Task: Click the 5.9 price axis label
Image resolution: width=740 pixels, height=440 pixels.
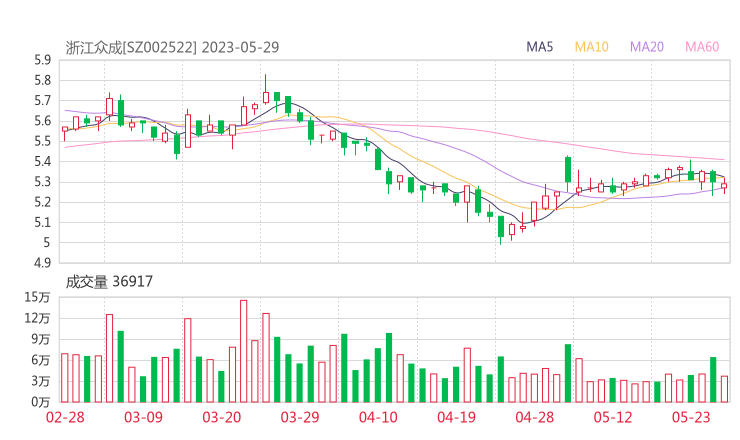Action: click(x=42, y=60)
